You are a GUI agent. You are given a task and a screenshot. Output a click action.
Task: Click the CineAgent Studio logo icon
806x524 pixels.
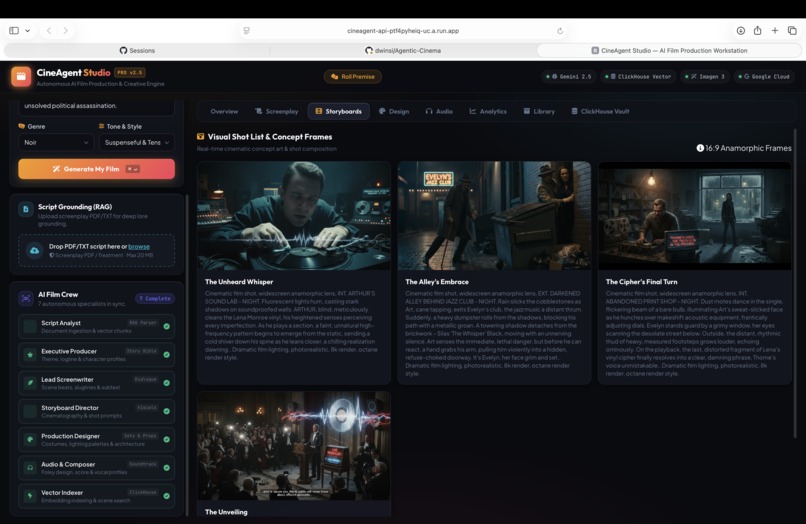pyautogui.click(x=21, y=77)
